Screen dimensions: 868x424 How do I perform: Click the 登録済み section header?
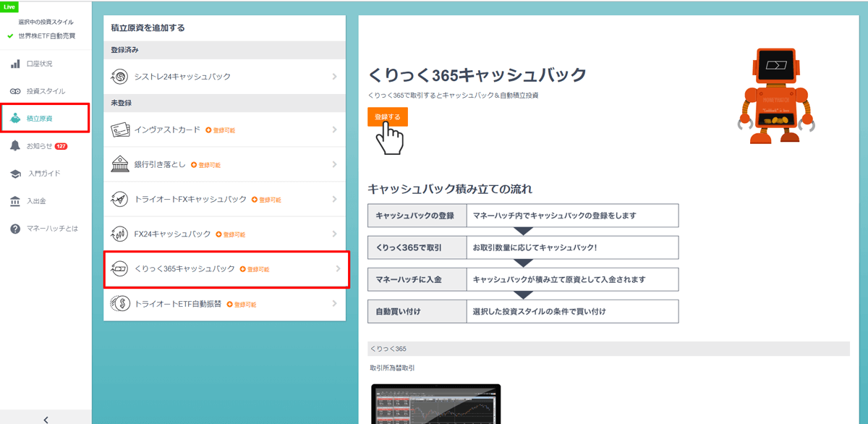[224, 50]
